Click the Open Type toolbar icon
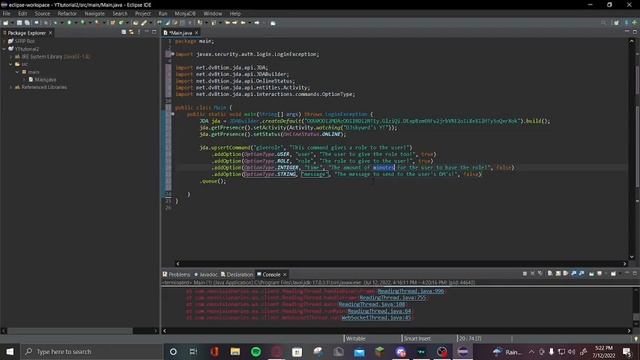 (136, 23)
